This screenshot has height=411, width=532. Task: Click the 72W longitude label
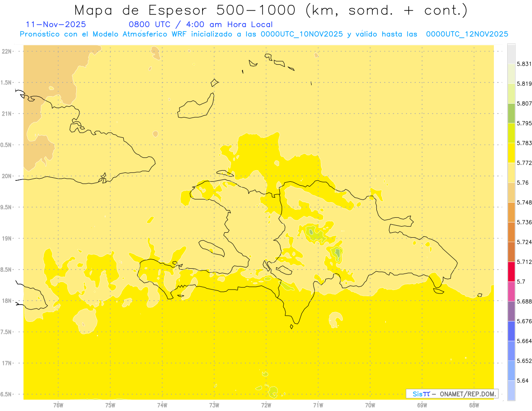(x=266, y=405)
